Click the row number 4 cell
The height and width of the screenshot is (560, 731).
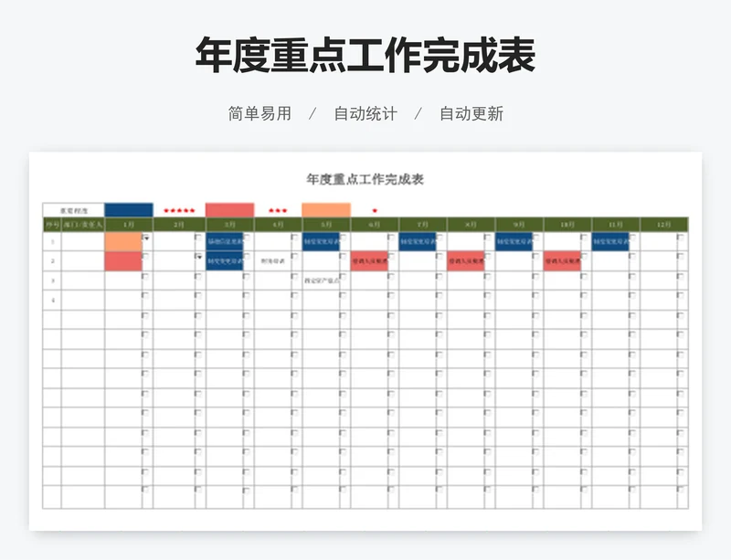[x=52, y=301]
